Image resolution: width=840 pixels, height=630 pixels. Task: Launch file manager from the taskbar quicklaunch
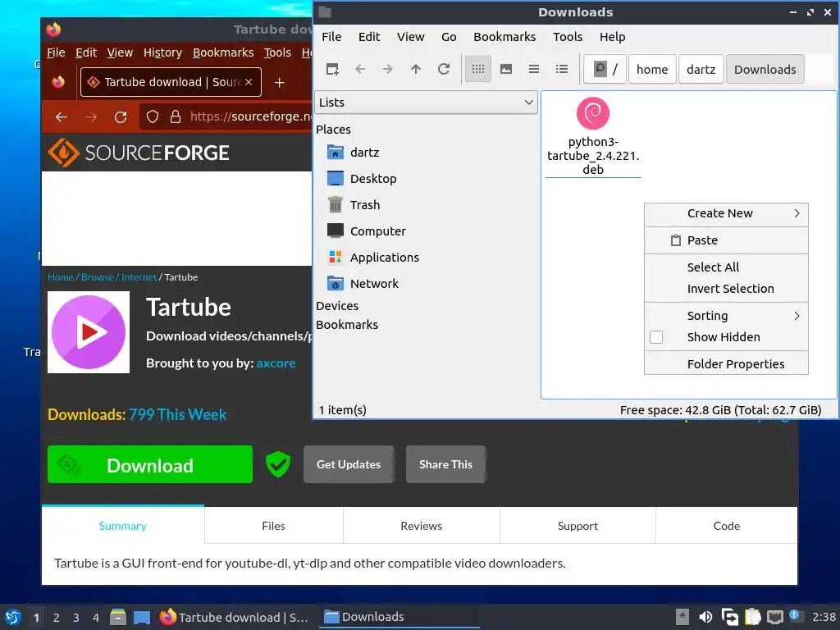click(x=118, y=617)
